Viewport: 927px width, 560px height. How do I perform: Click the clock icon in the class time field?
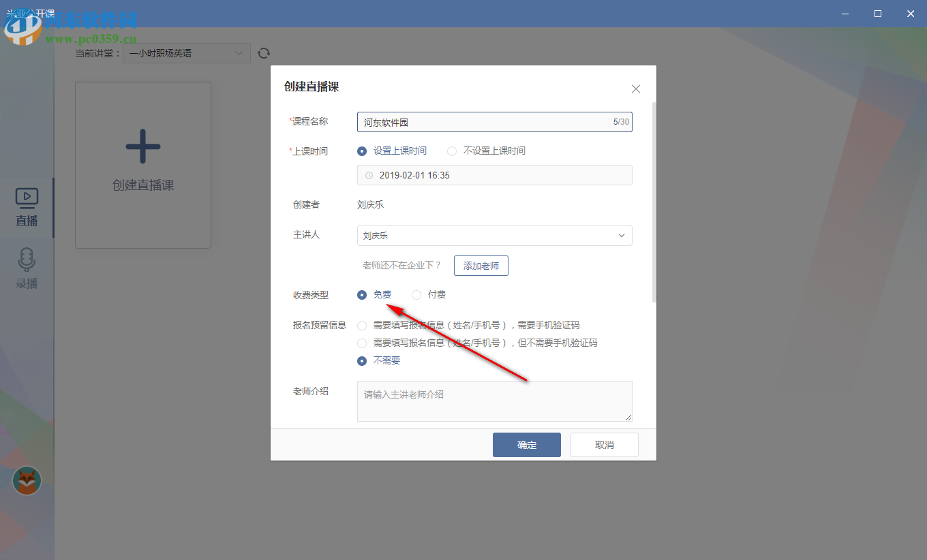point(368,175)
